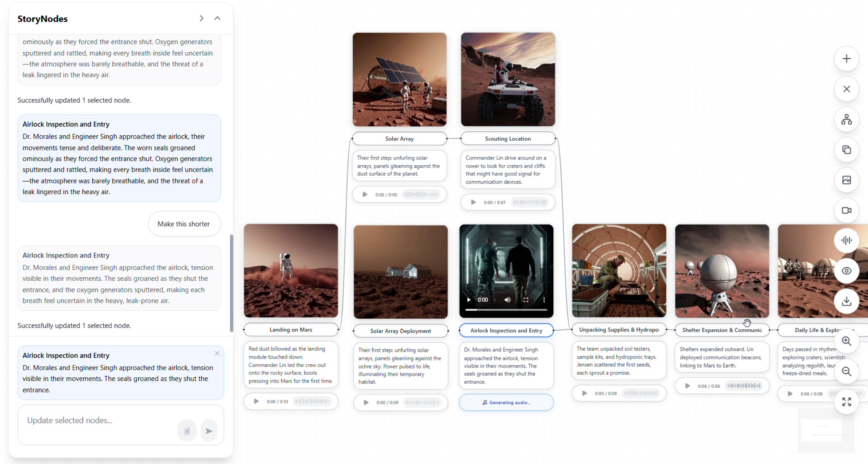
Task: Select the Solar Array Deployment node title
Action: click(400, 331)
